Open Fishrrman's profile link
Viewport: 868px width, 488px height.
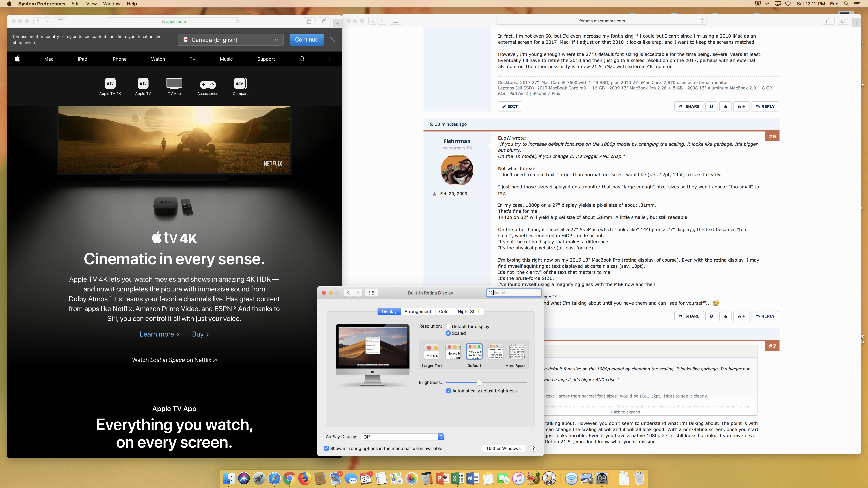pyautogui.click(x=457, y=141)
